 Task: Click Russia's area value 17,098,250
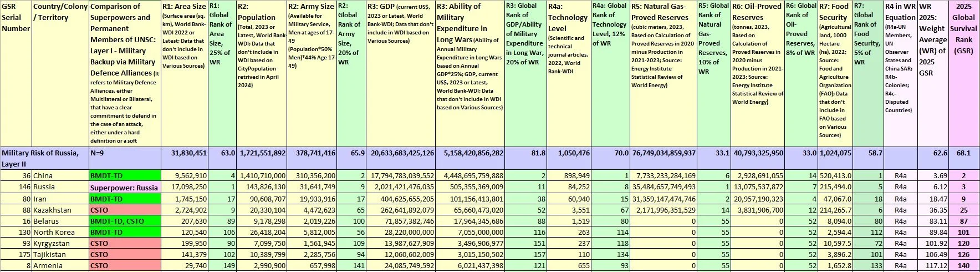[185, 188]
